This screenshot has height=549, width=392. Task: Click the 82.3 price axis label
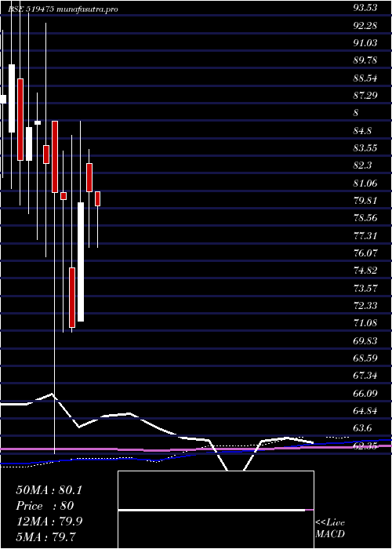point(362,165)
